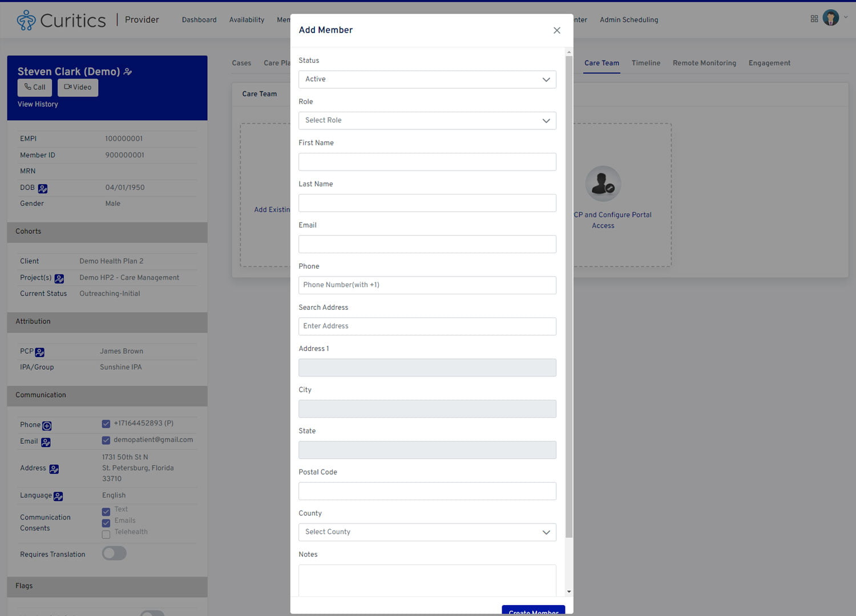The height and width of the screenshot is (616, 856).
Task: Switch to the Remote Monitoring tab
Action: tap(704, 63)
